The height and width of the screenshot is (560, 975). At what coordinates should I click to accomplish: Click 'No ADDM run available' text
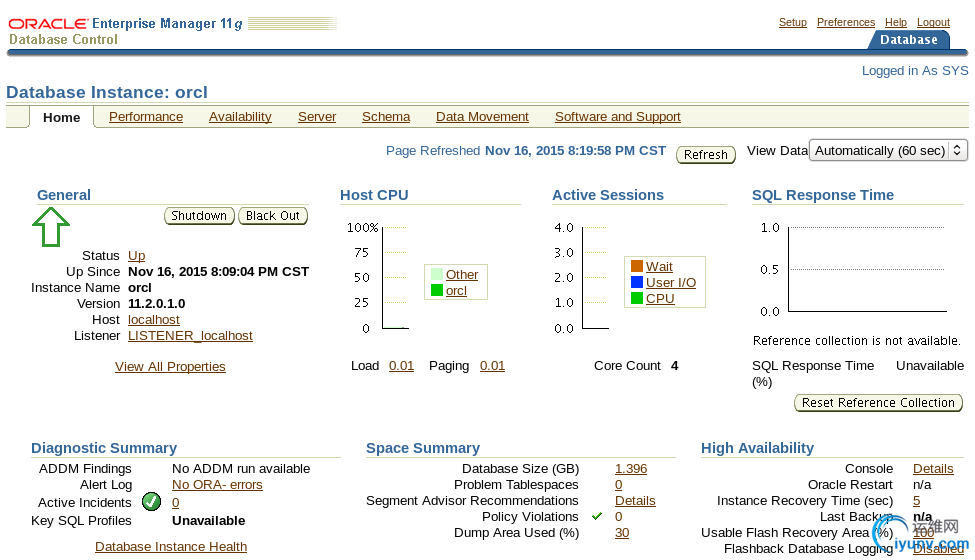(x=241, y=469)
